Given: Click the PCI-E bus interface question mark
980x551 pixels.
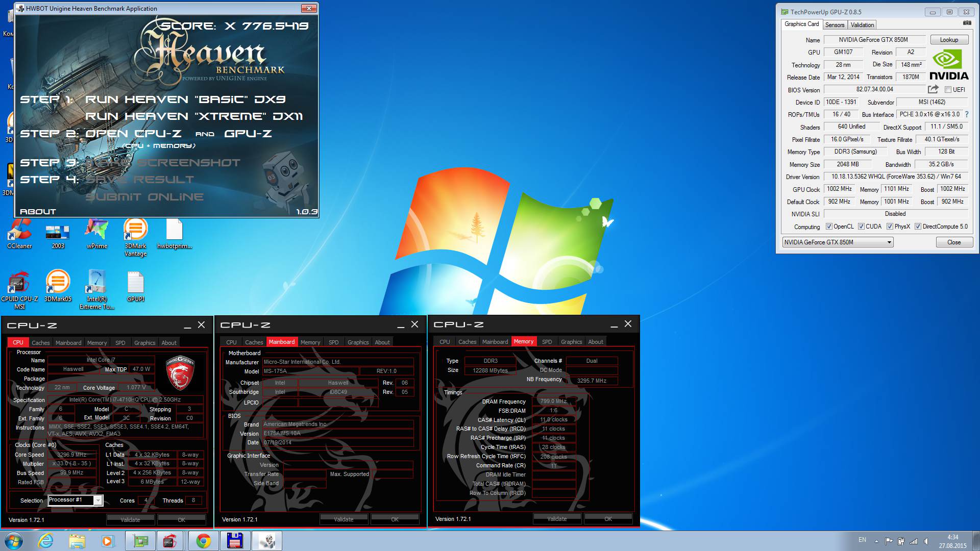Looking at the screenshot, I should [966, 114].
